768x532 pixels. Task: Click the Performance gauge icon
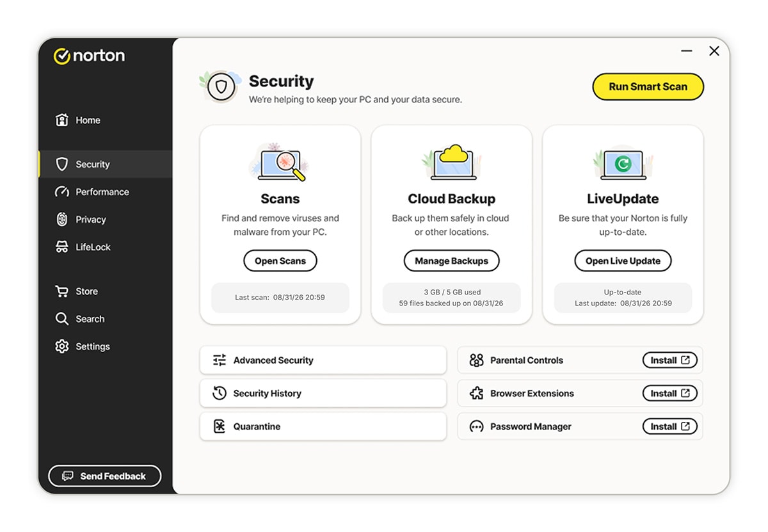[x=61, y=191]
